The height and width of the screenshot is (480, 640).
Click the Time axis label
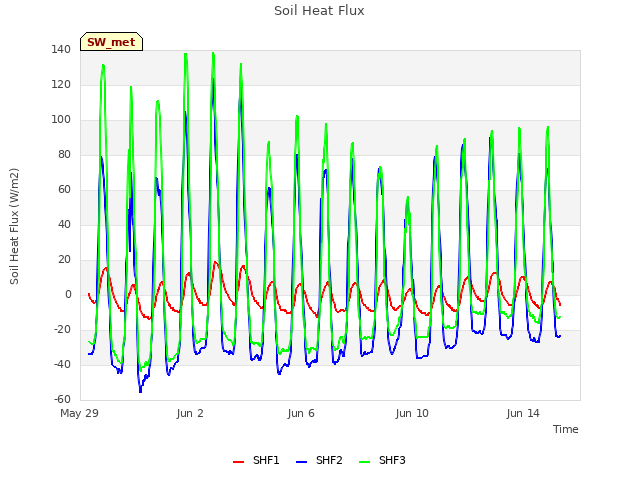pyautogui.click(x=566, y=429)
